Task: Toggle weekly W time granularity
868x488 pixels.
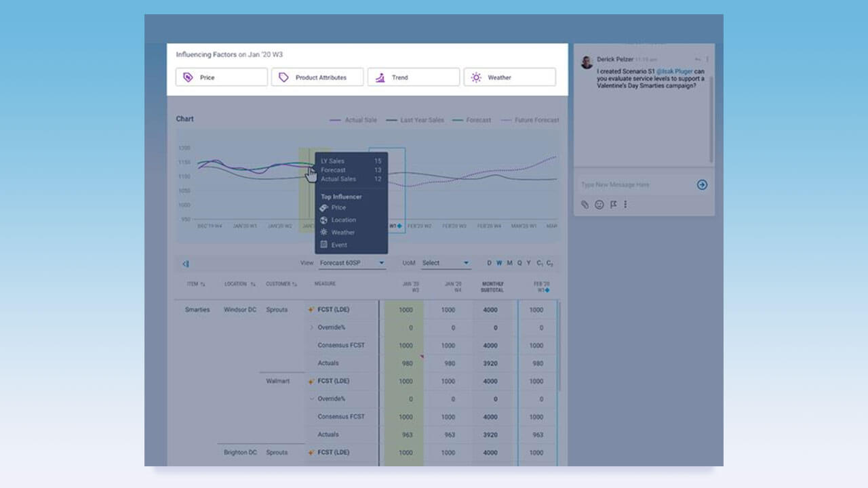Action: click(x=499, y=263)
